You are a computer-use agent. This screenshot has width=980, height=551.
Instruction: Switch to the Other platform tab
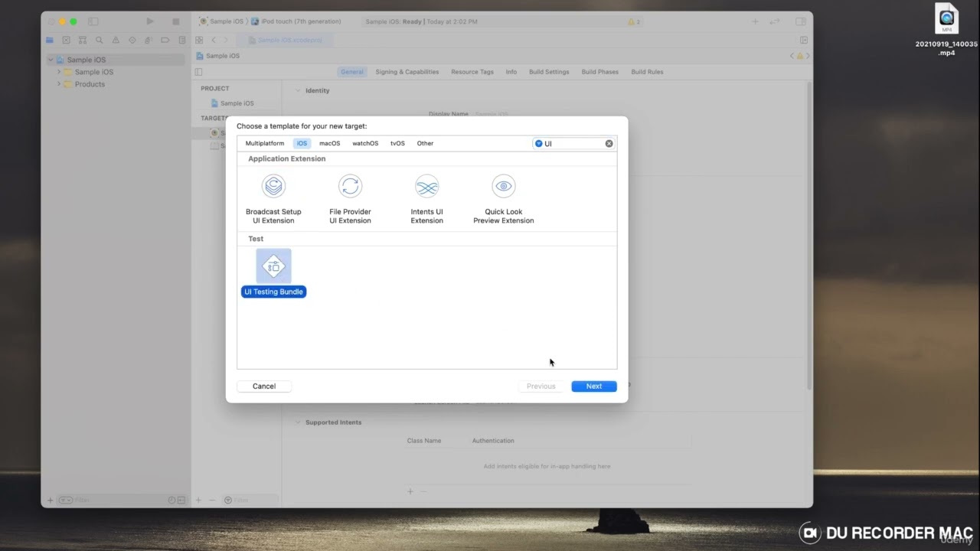[425, 143]
